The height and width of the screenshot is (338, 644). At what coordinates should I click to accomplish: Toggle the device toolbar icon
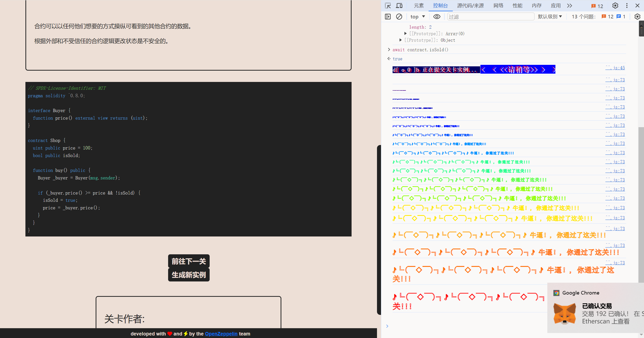(x=399, y=6)
